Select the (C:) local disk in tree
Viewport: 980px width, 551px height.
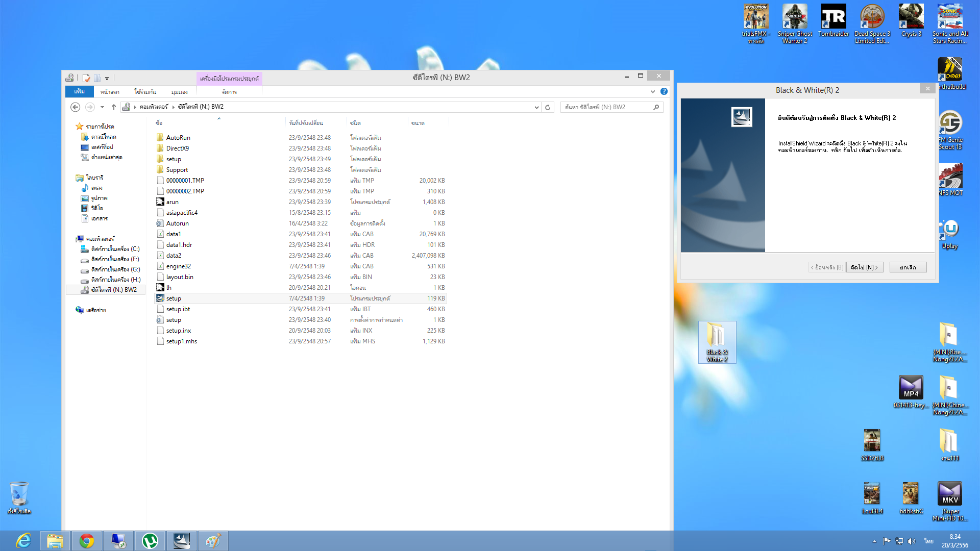115,249
